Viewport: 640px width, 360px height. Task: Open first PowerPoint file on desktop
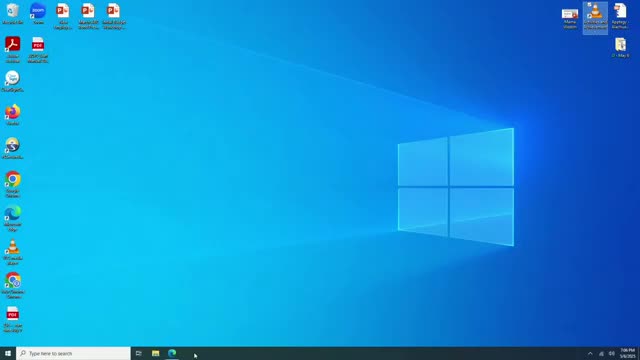(x=63, y=16)
